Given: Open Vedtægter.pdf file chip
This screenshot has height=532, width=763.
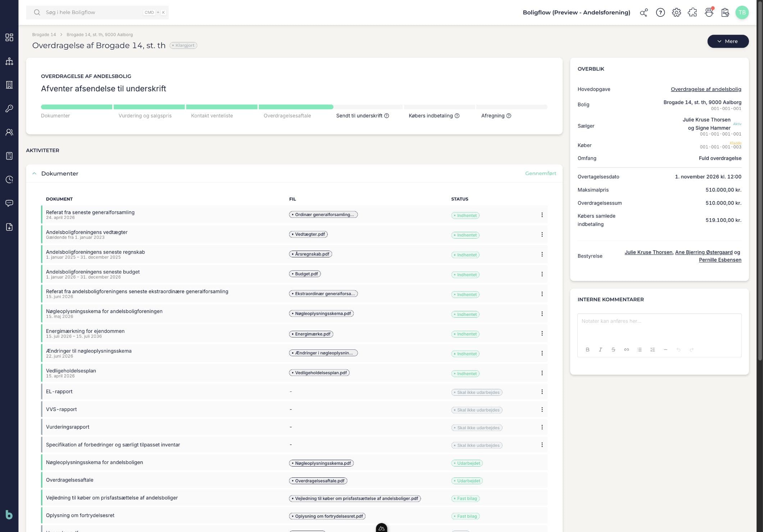Looking at the screenshot, I should click(x=308, y=234).
